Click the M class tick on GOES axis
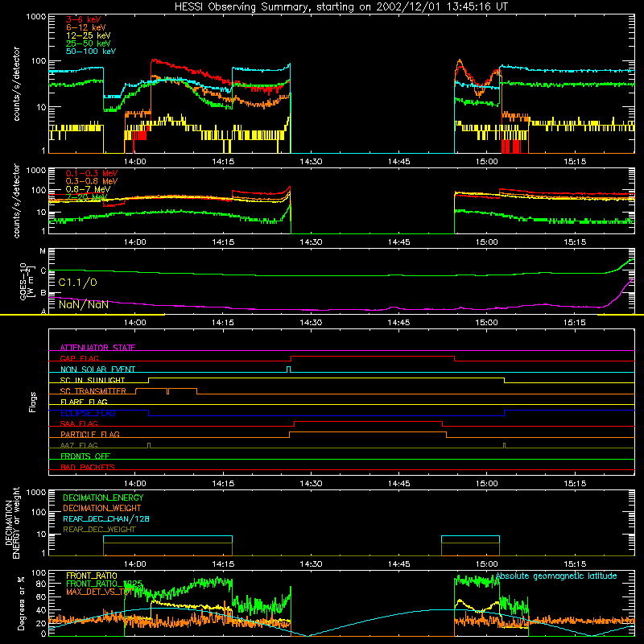Screen dimensions: 644x644 [x=43, y=251]
